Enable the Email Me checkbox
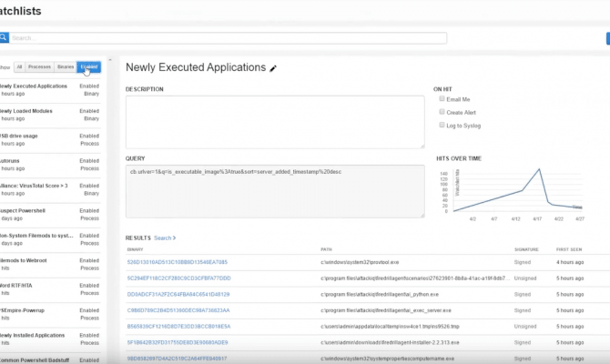 pyautogui.click(x=442, y=99)
